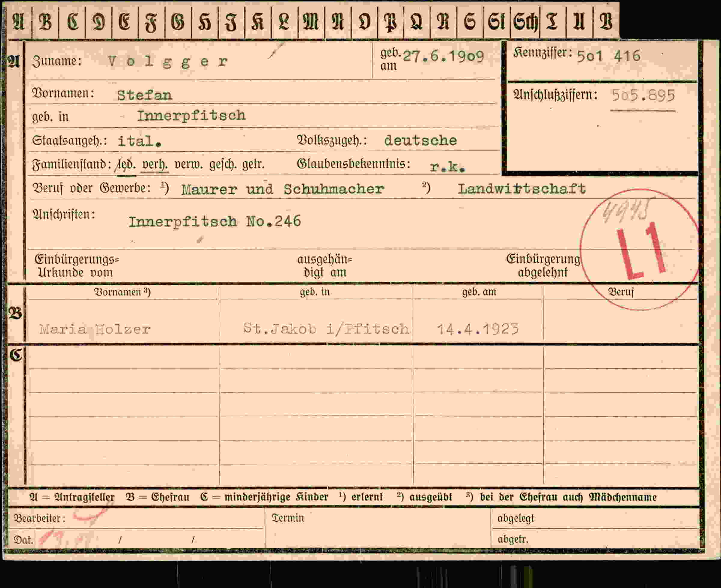This screenshot has height=588, width=721.
Task: Click the practiced occupation Landwirtschaft
Action: click(522, 189)
